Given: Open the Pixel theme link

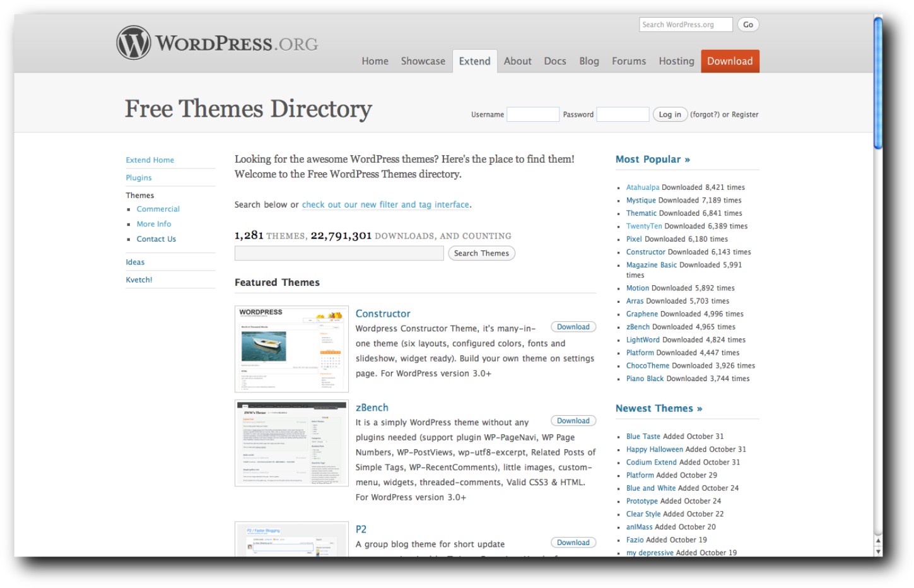Looking at the screenshot, I should (x=634, y=239).
